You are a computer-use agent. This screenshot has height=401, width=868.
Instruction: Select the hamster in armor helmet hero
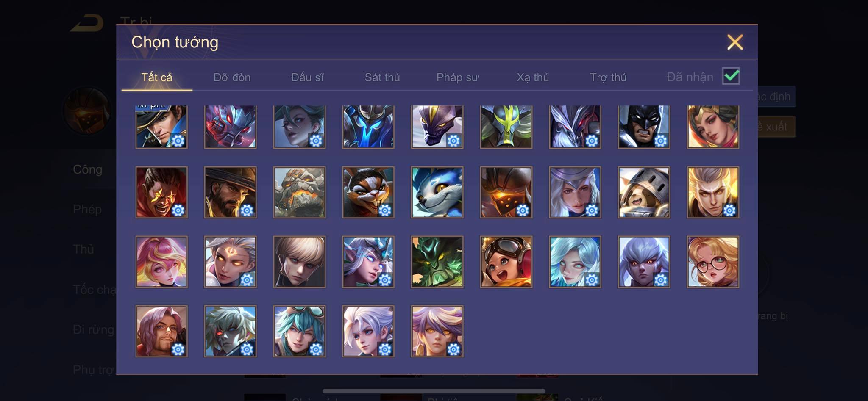644,192
